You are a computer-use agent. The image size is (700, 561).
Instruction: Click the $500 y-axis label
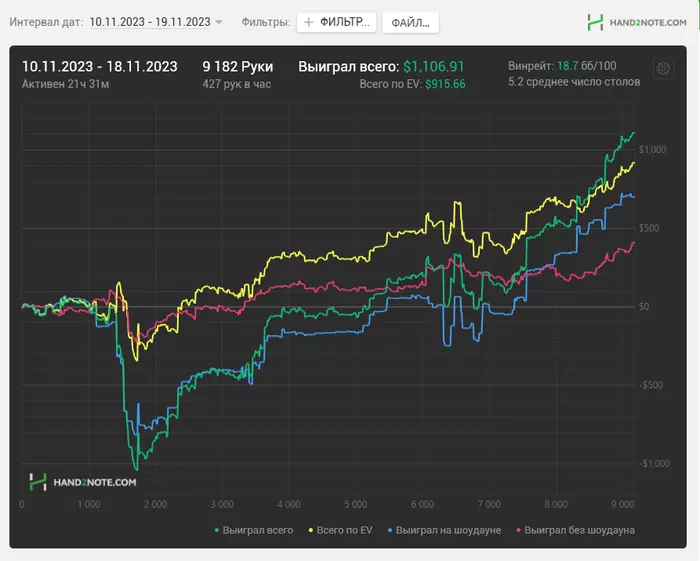coord(649,228)
